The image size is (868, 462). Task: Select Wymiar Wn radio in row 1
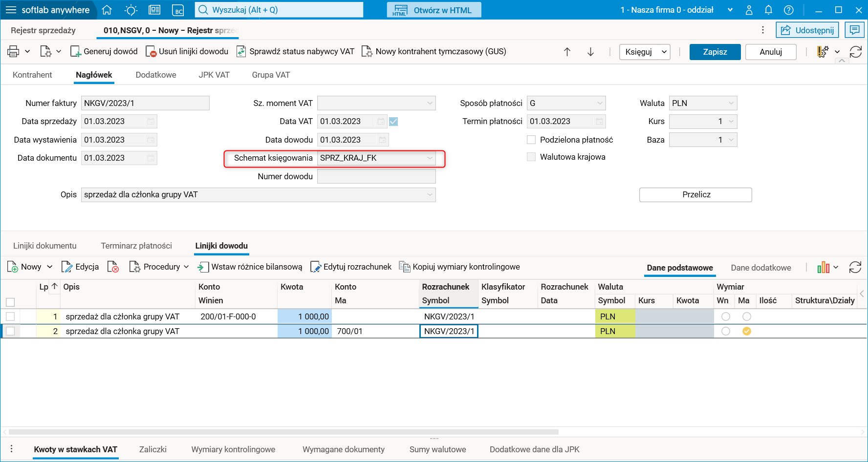(726, 316)
